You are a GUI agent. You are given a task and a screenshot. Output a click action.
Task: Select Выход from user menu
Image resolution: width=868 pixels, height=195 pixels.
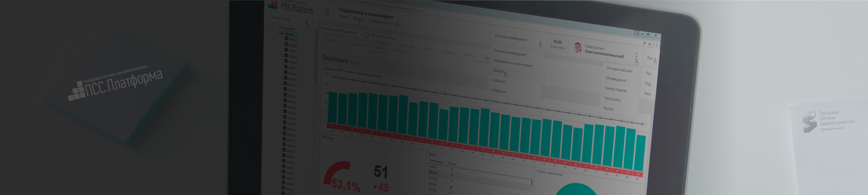tap(608, 108)
